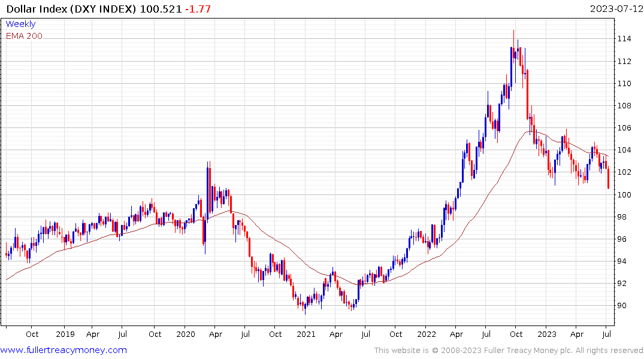Click the 2019 year label on time axis
Screen dimensions: 644x359
pos(65,334)
